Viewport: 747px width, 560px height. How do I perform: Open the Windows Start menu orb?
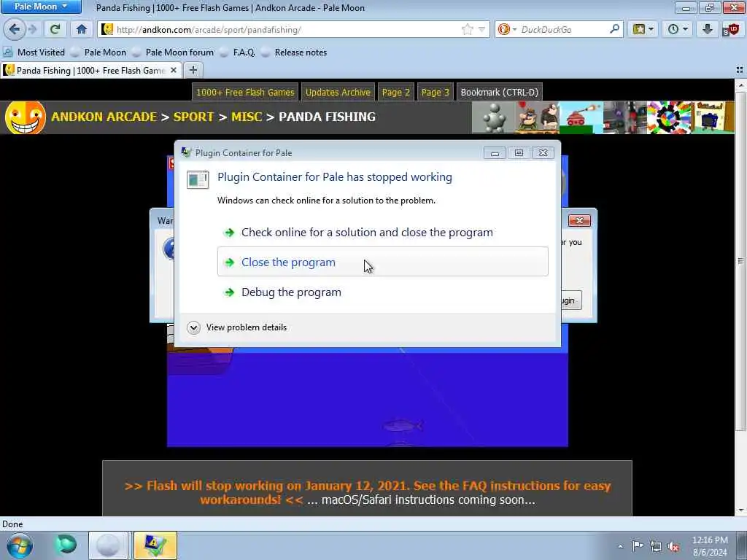pyautogui.click(x=20, y=545)
